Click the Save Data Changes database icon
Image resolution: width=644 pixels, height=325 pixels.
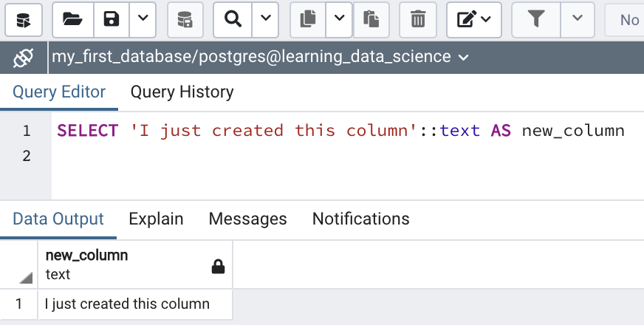click(185, 19)
